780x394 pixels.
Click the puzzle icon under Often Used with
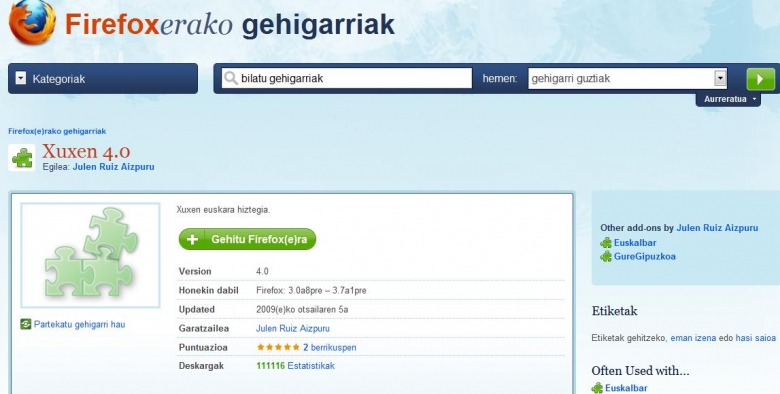point(597,388)
